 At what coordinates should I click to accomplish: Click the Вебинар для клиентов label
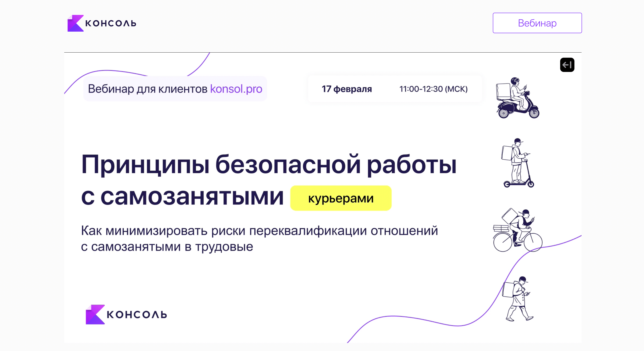tap(147, 89)
